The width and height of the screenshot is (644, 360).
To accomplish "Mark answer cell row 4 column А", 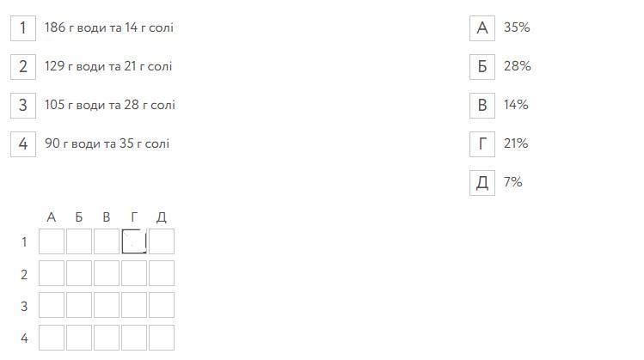I will click(x=52, y=338).
